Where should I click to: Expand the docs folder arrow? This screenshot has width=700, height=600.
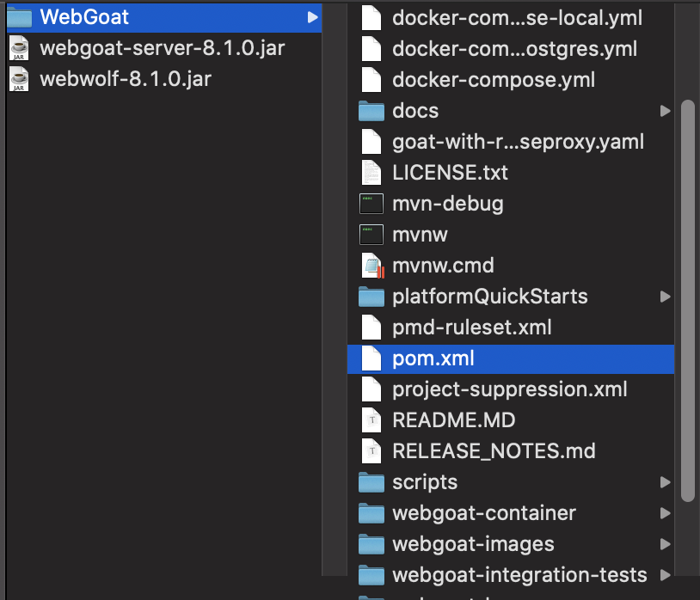pos(665,111)
